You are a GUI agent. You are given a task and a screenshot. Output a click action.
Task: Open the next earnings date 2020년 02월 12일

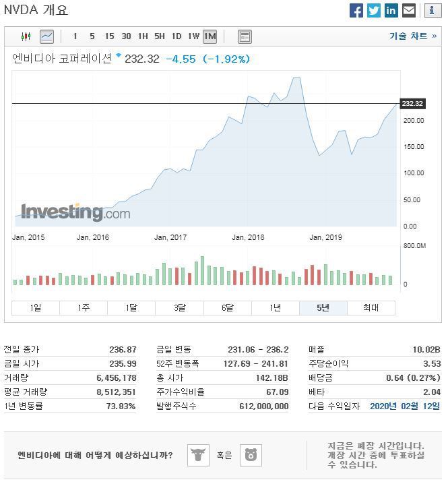tap(405, 406)
